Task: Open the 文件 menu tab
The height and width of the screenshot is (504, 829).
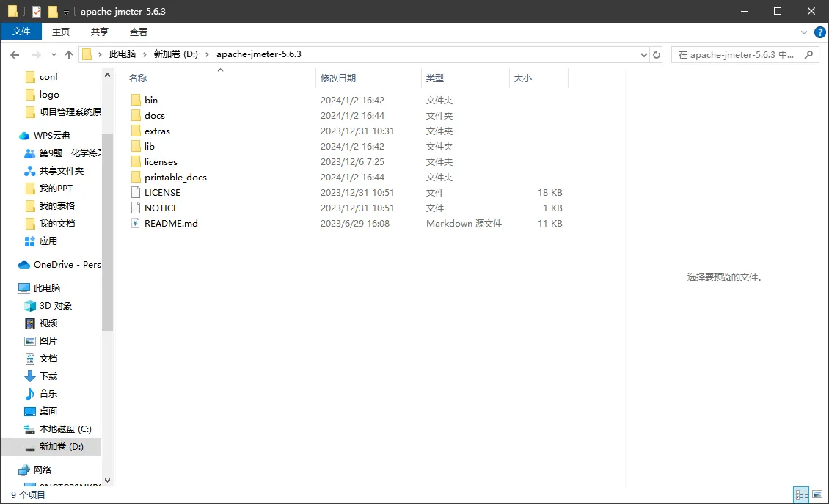Action: click(x=21, y=32)
